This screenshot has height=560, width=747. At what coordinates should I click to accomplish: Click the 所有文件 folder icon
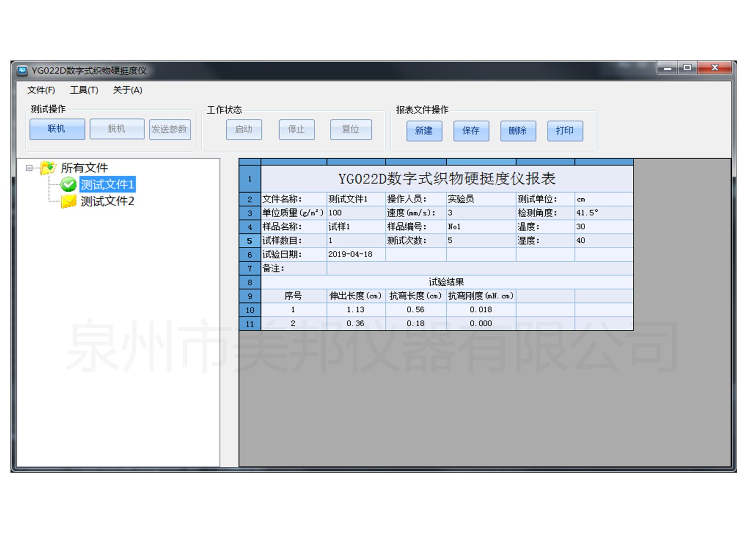click(48, 168)
